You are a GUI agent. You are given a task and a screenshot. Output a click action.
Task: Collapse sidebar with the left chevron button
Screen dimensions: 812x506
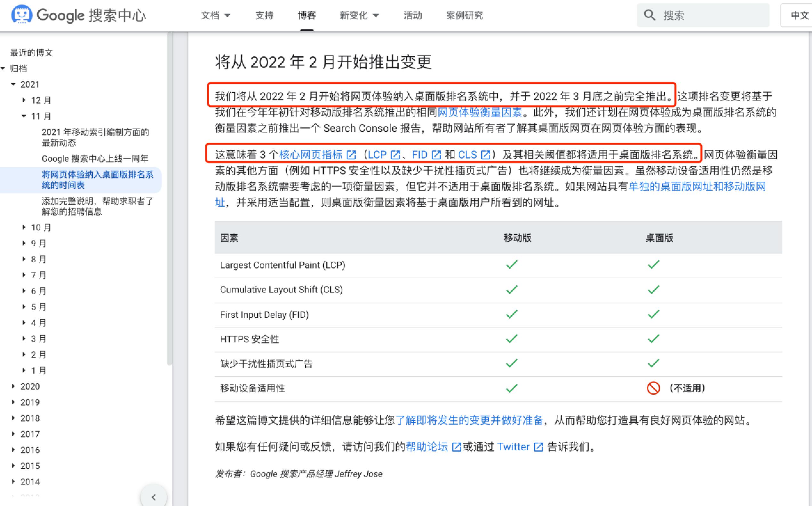coord(154,497)
